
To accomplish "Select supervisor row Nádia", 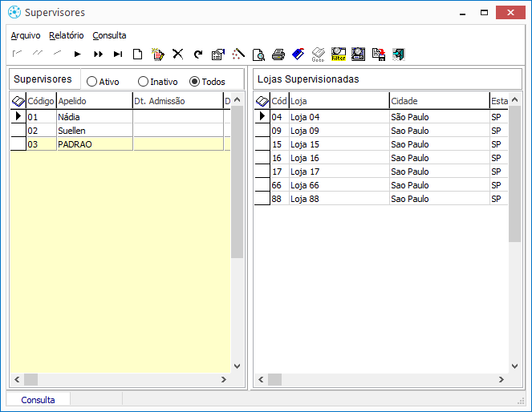I will click(x=120, y=117).
